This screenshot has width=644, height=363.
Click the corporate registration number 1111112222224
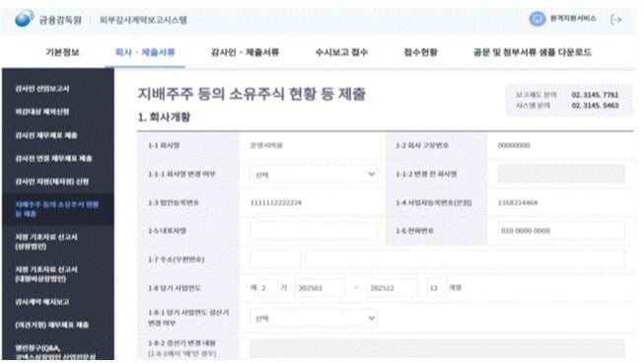276,202
